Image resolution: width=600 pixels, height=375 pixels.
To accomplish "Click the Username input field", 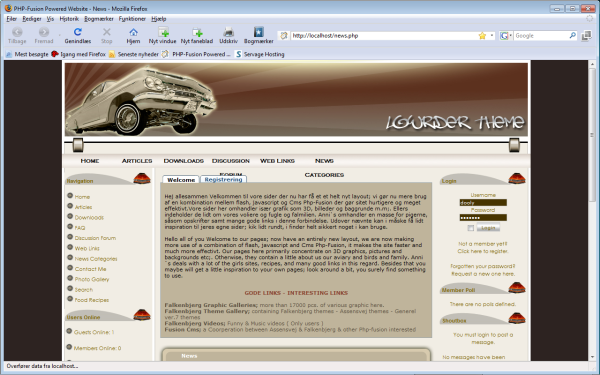I will (483, 203).
